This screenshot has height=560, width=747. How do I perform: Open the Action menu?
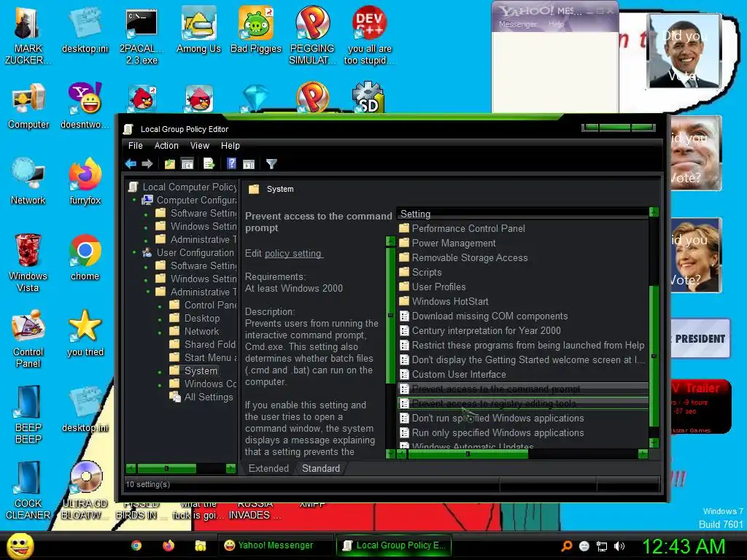pos(166,146)
